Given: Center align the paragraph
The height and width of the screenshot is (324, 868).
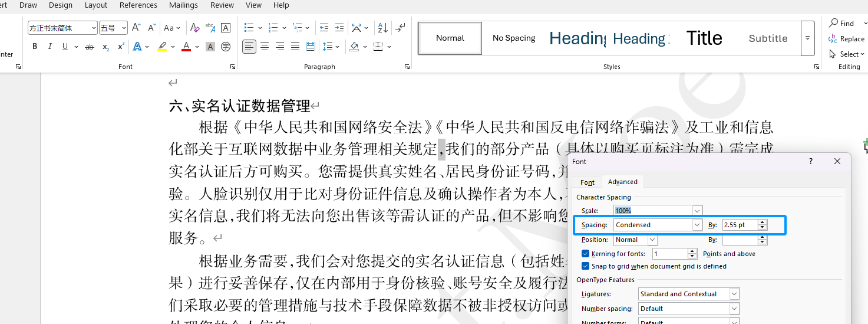Looking at the screenshot, I should [265, 47].
